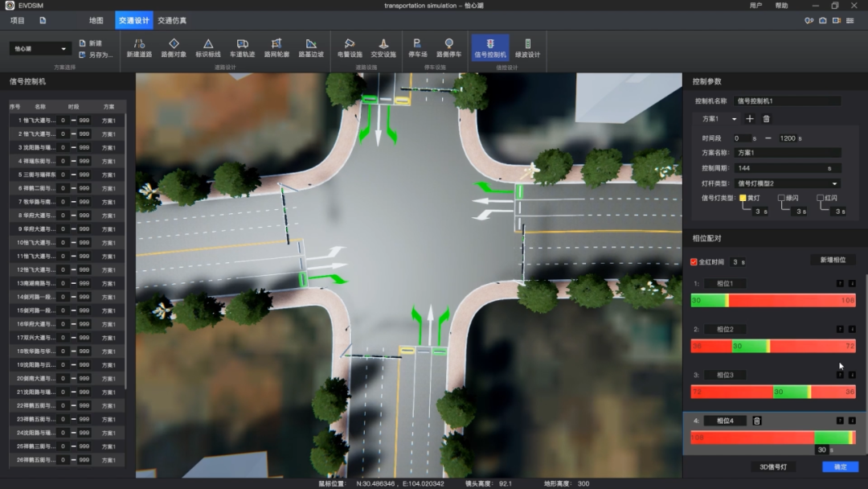
Task: Open the 绿波设计 green wave design tool
Action: pyautogui.click(x=527, y=48)
